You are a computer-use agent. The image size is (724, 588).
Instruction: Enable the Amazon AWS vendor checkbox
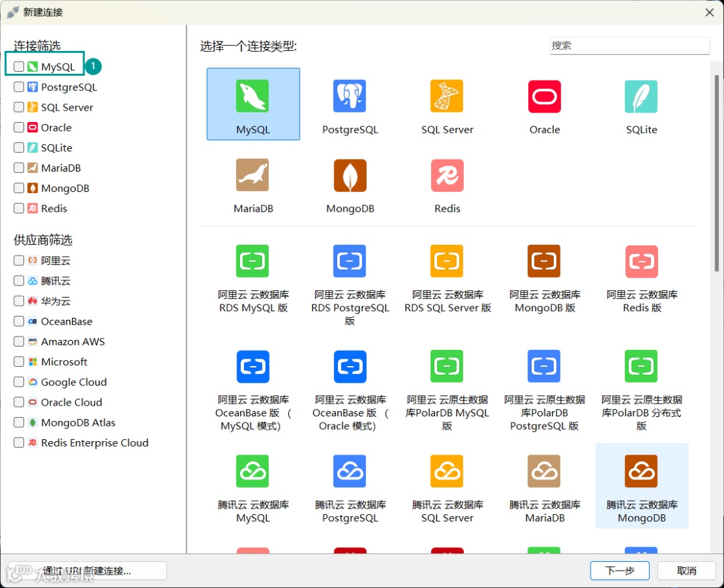click(19, 341)
